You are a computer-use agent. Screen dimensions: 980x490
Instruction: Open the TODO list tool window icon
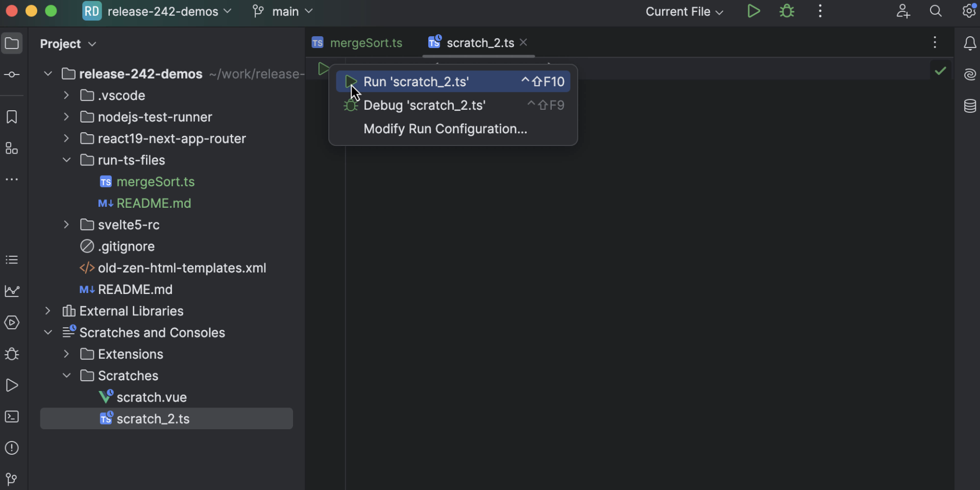coord(12,260)
